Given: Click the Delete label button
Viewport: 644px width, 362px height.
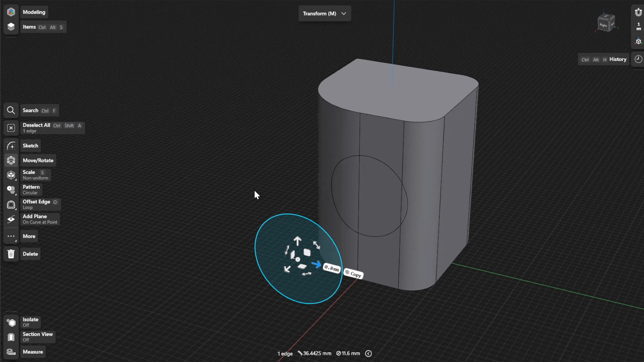Looking at the screenshot, I should (30, 254).
